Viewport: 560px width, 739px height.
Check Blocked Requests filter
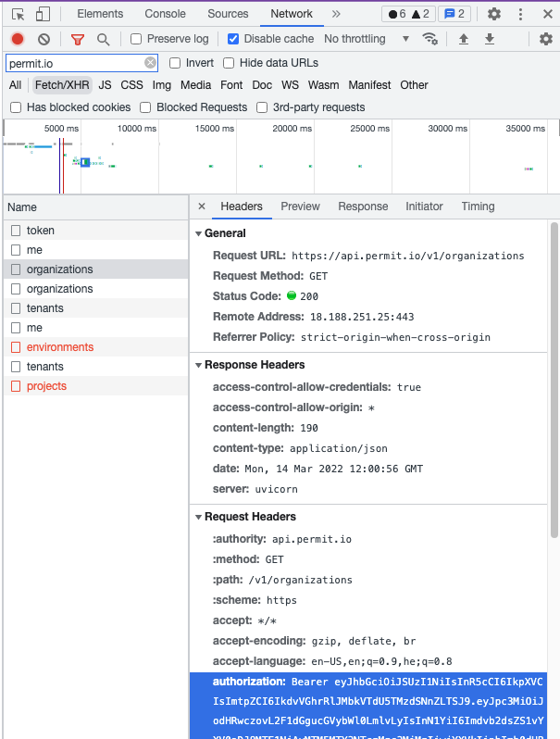(x=145, y=107)
